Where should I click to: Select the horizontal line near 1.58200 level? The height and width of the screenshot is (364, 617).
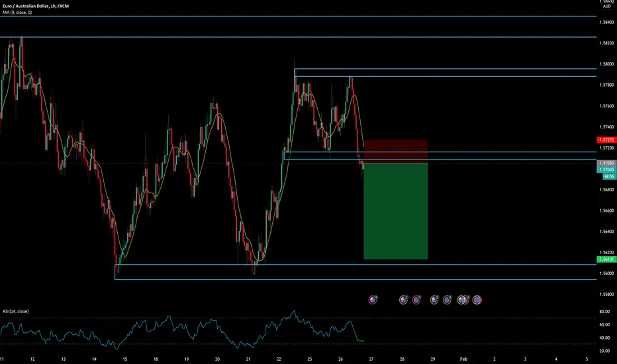(299, 37)
